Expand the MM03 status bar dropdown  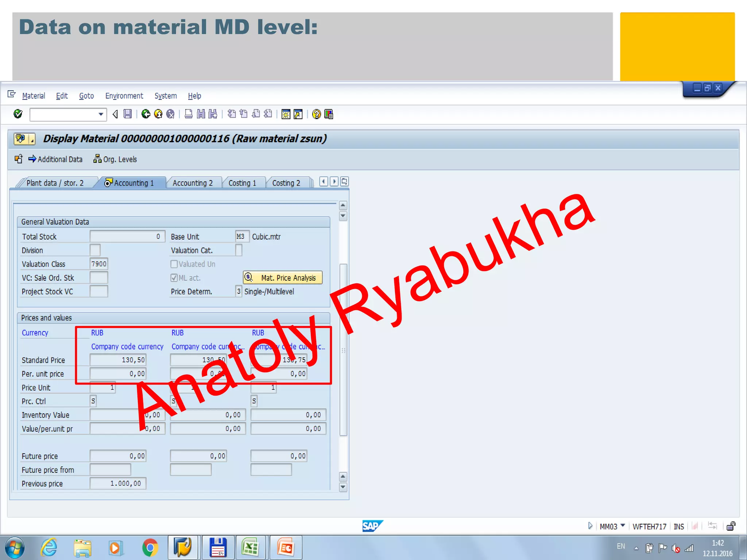coord(623,526)
